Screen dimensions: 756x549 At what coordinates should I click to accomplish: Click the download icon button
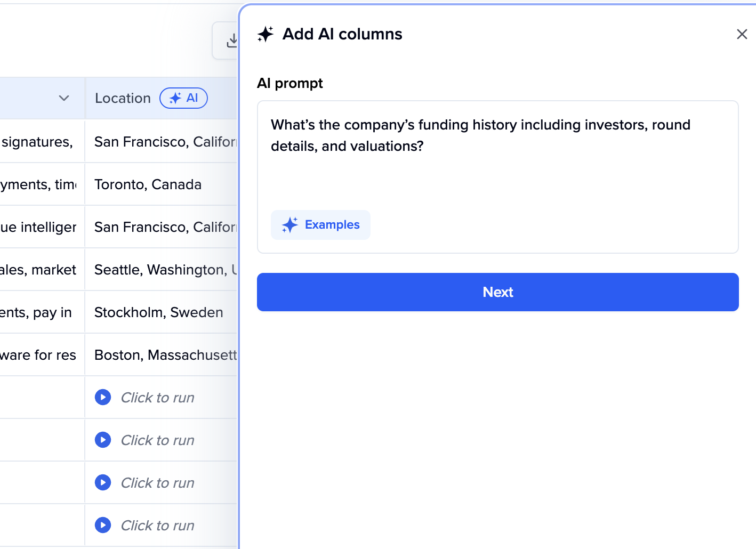coord(231,41)
